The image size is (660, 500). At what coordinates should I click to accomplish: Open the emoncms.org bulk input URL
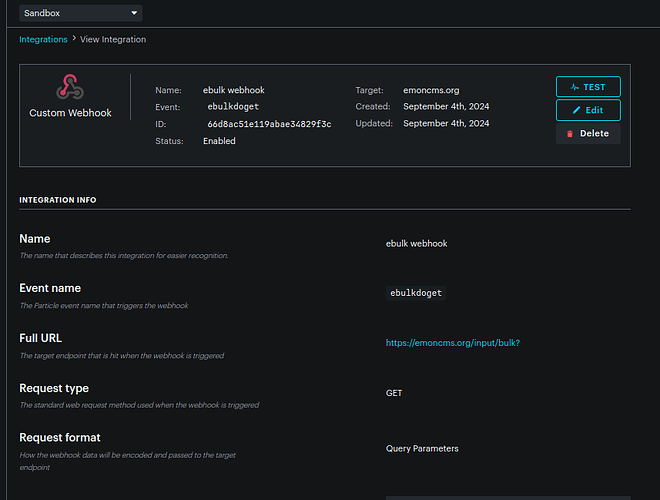click(x=453, y=343)
